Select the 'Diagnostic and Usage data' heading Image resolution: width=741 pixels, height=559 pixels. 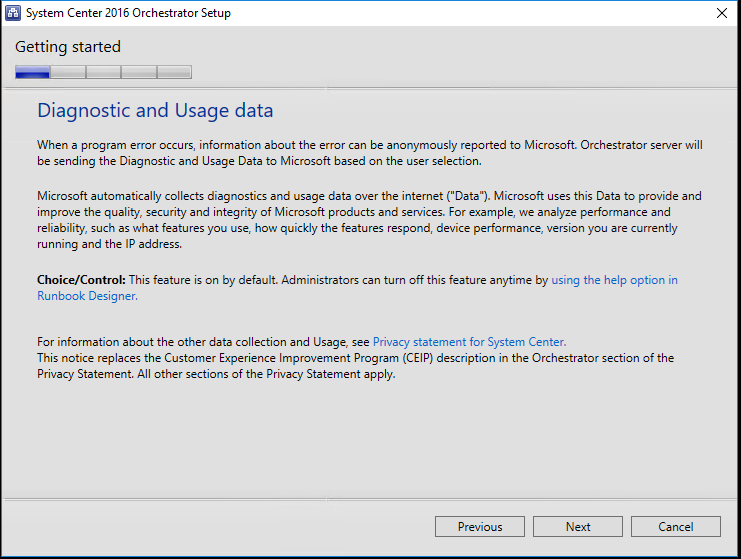click(x=155, y=111)
